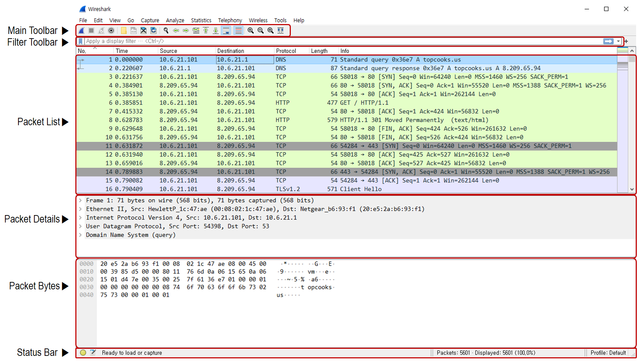Open the Statistics menu

201,21
